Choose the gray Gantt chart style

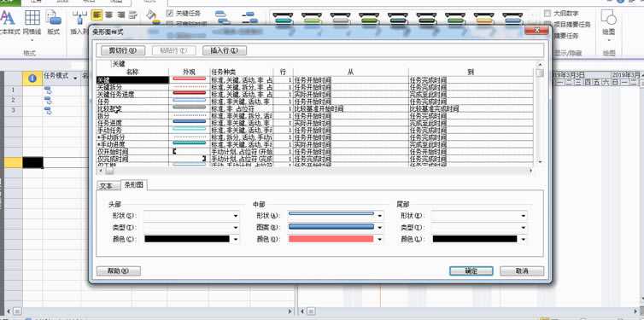coord(341,18)
